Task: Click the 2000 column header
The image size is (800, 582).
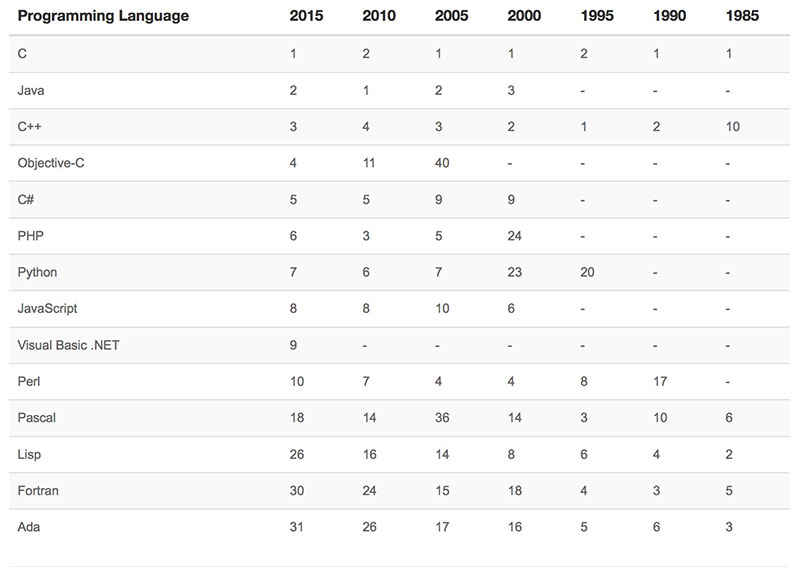Action: click(524, 16)
